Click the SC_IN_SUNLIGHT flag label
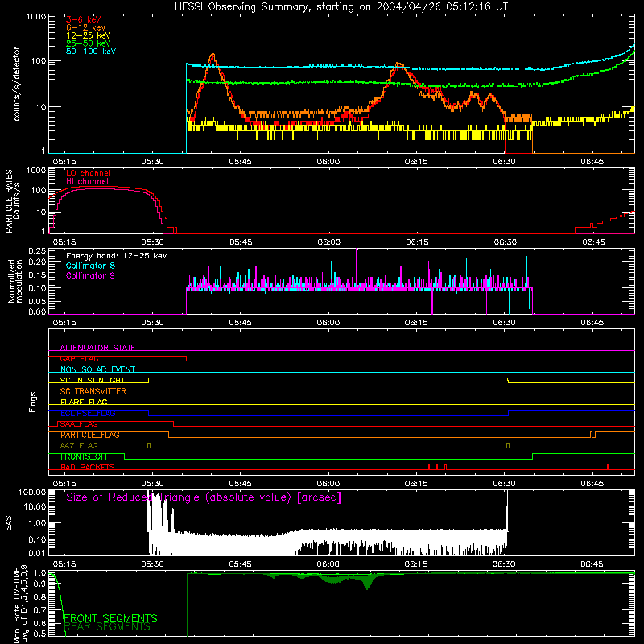644x644 pixels. point(93,380)
